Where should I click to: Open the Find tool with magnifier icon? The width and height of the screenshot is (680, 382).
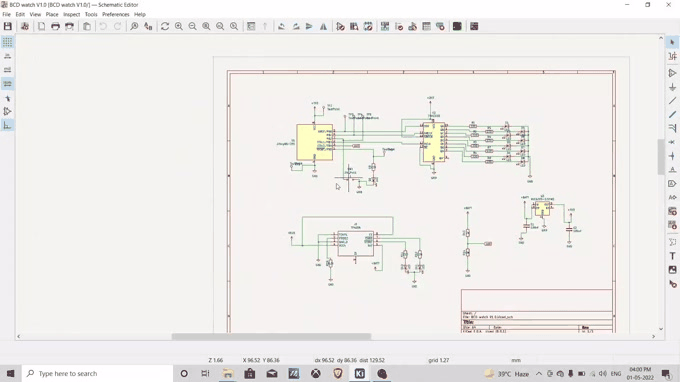[134, 26]
